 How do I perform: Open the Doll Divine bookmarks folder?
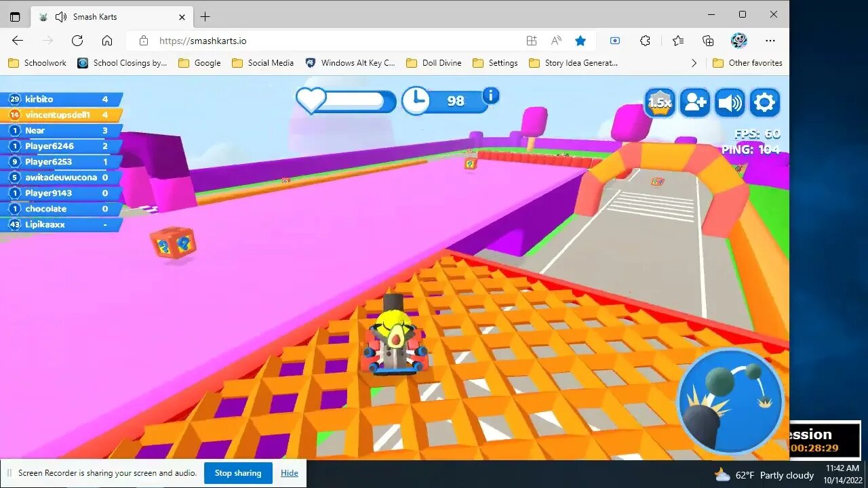pos(434,63)
